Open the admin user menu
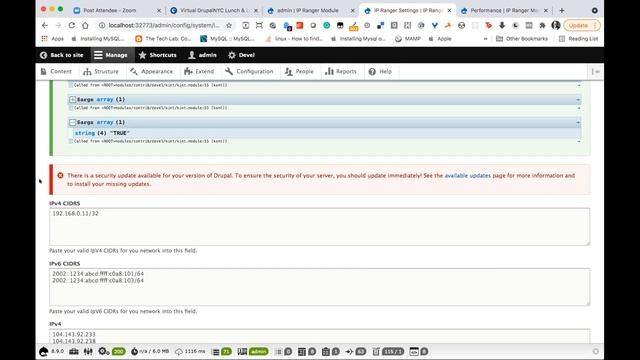640x360 pixels. coord(202,55)
